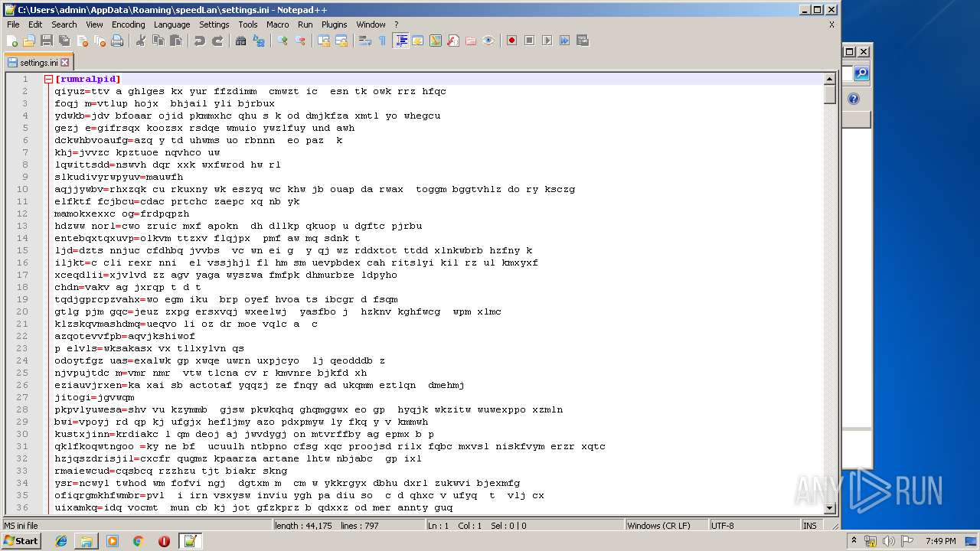Open Document Map toolbar icon
Viewport: 980px width, 551px height.
436,41
